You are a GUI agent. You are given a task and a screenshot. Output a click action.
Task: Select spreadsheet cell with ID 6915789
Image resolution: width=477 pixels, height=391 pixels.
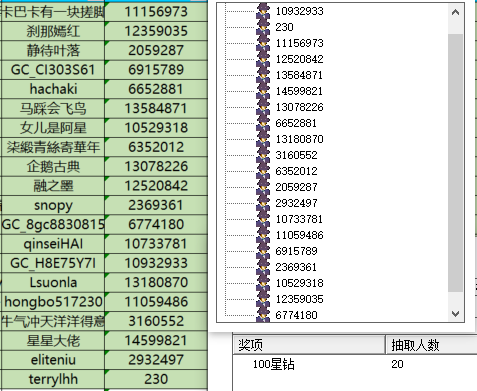click(156, 70)
